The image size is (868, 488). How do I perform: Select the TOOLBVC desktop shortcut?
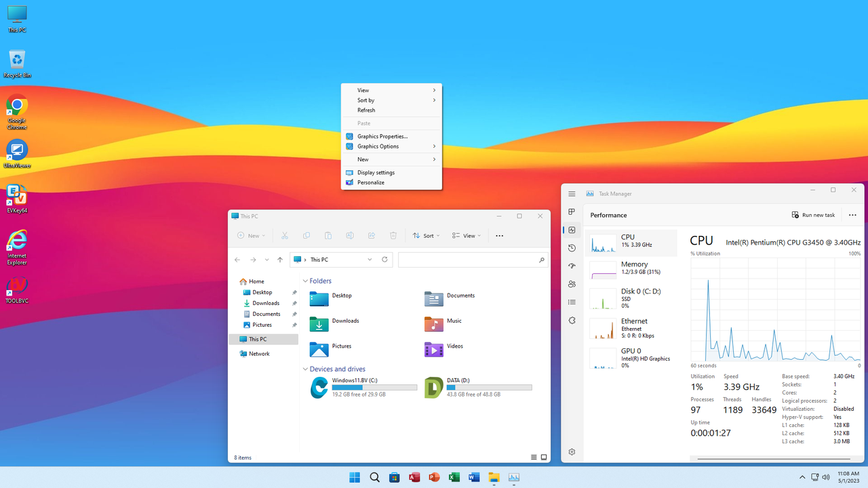tap(17, 290)
